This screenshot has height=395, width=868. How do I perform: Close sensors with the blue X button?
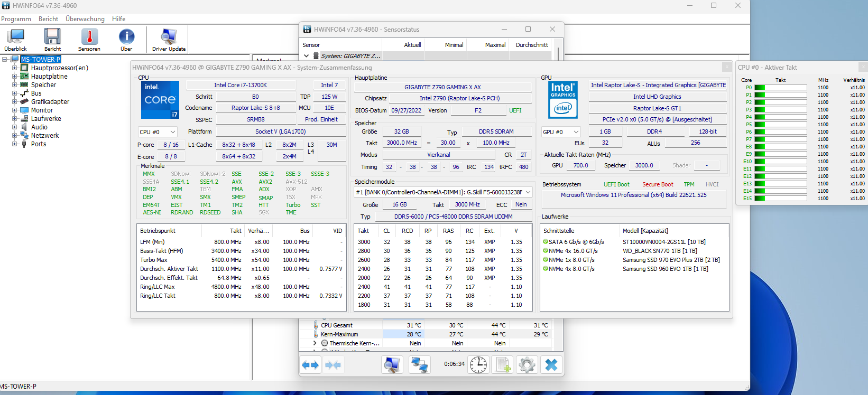coord(551,365)
